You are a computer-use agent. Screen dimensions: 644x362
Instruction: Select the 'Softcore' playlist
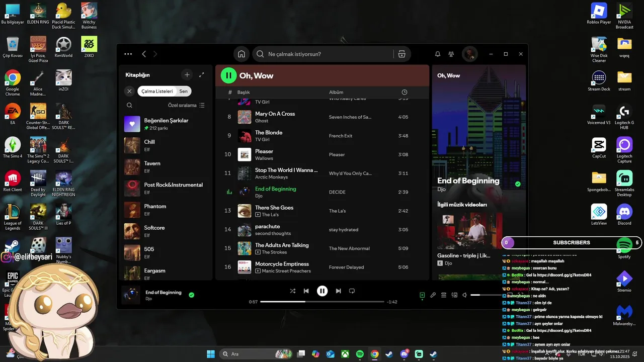166,231
